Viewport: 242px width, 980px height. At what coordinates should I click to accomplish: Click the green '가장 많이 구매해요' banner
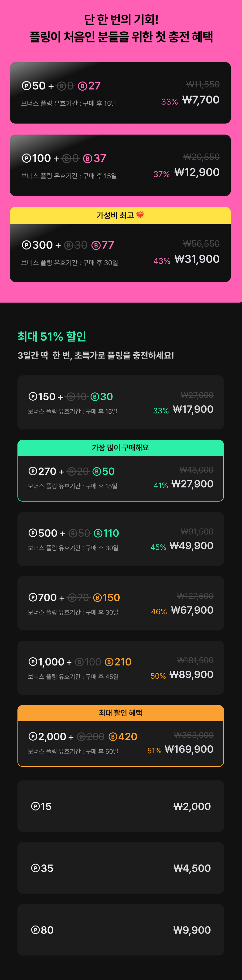tap(121, 448)
